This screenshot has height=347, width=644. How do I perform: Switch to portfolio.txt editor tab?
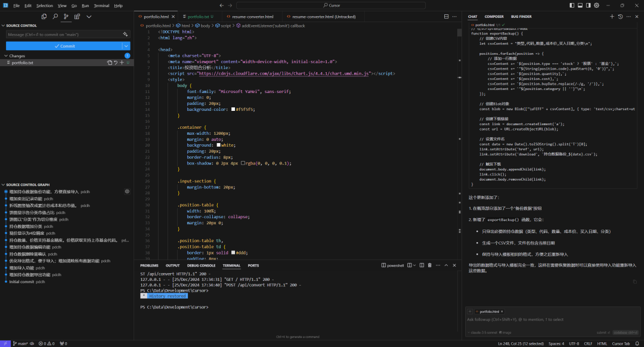199,17
